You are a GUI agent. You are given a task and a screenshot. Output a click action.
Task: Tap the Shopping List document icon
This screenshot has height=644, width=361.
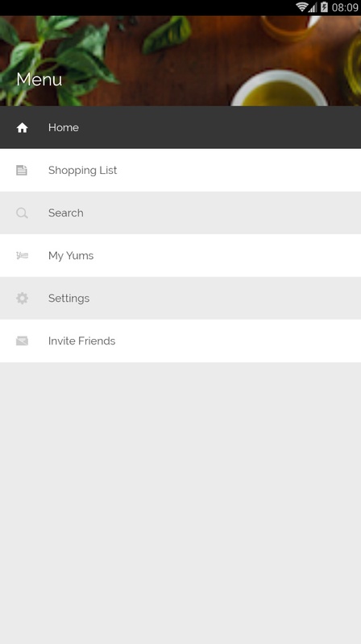coord(22,170)
